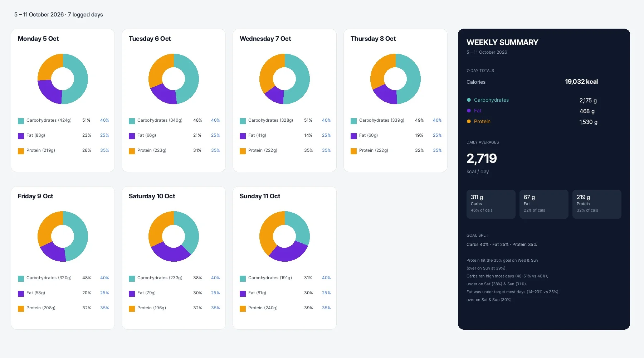Click Monday's Carbohydrates teal legend swatch
This screenshot has height=358, width=644.
pos(21,121)
